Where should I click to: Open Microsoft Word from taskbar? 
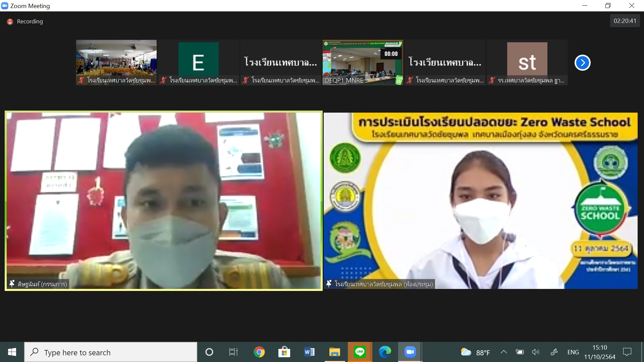(309, 352)
